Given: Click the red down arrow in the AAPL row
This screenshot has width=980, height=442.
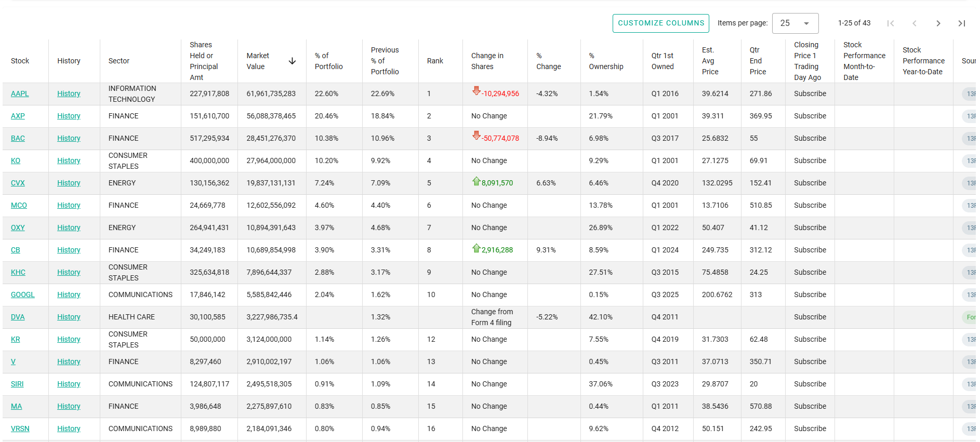Looking at the screenshot, I should tap(476, 91).
